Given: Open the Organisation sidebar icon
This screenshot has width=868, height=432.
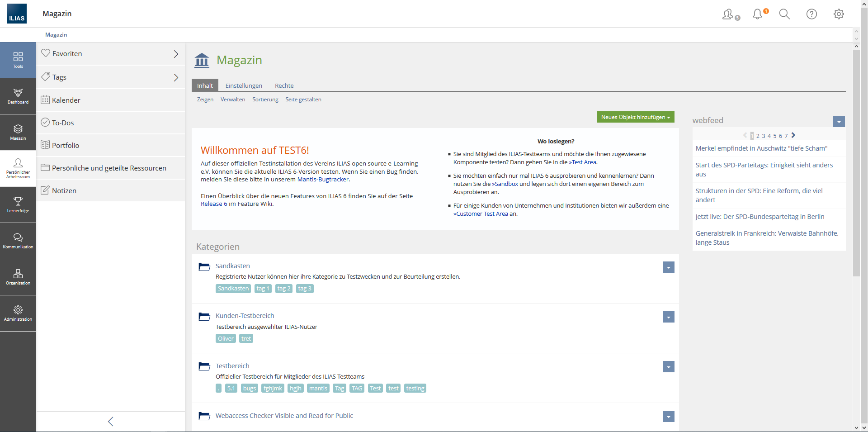Looking at the screenshot, I should coord(18,277).
